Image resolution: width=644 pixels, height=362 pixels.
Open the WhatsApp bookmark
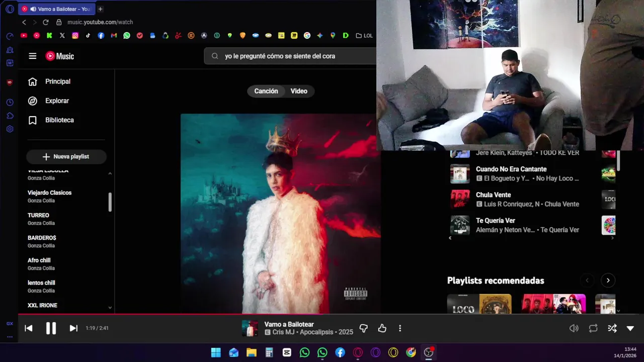(127, 36)
